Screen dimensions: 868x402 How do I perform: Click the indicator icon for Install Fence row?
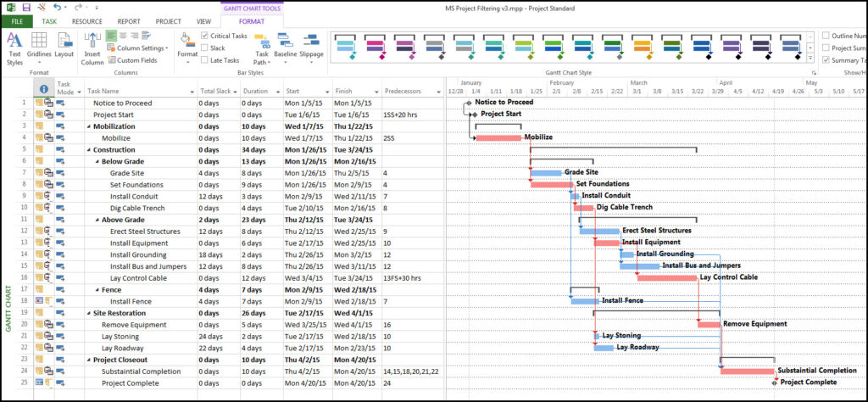coord(39,301)
